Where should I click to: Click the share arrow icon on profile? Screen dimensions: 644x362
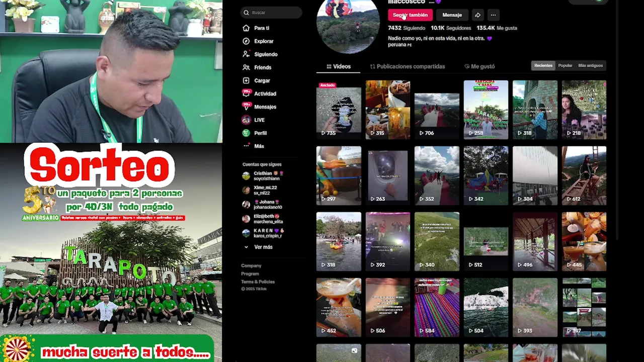477,15
